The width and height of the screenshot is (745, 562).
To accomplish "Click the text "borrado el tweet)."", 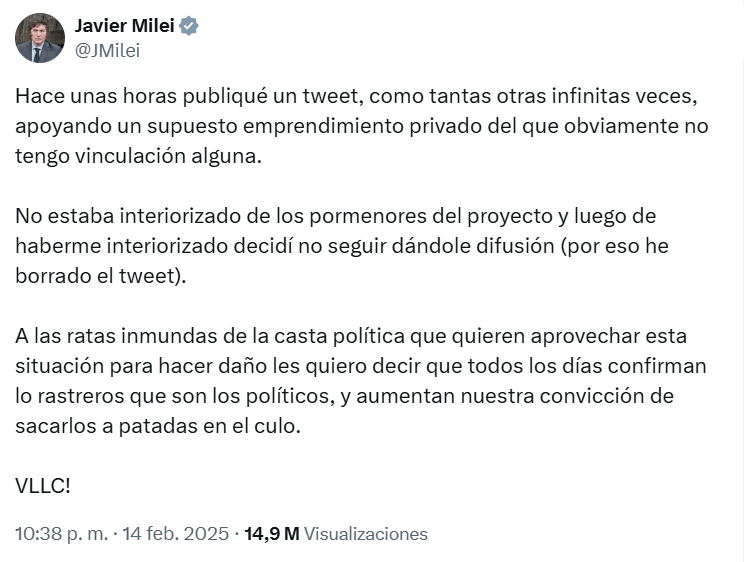I will (101, 277).
